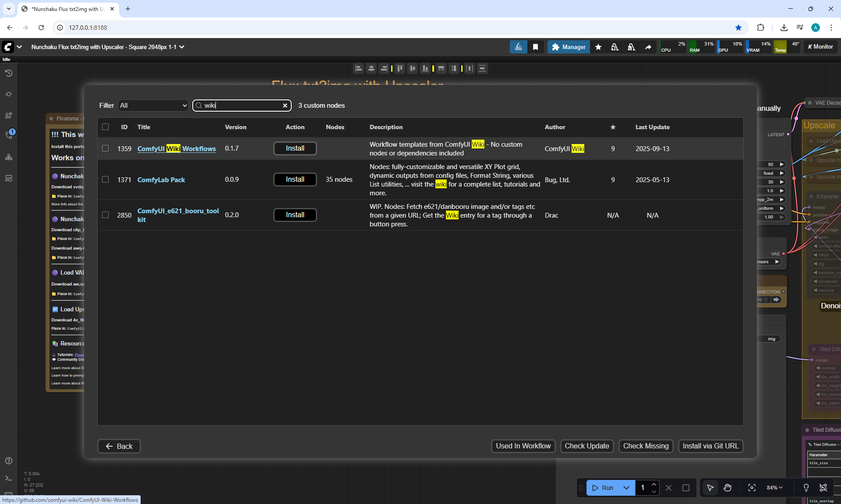Install the ComfyLab Pack
Image resolution: width=841 pixels, height=504 pixels.
(x=295, y=180)
